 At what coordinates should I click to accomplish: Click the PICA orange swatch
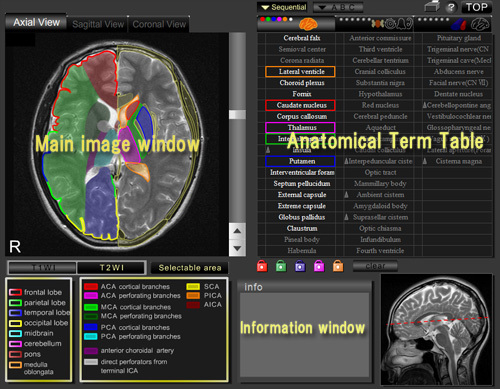[193, 295]
